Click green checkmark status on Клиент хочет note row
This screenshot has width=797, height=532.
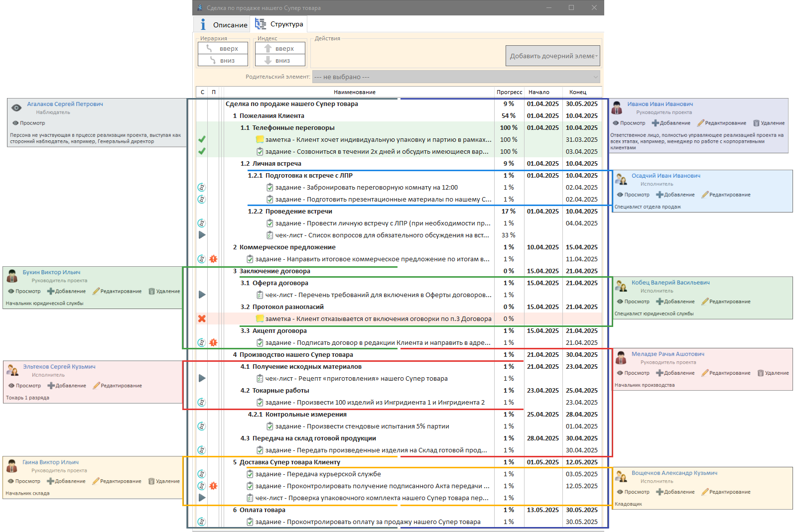pyautogui.click(x=202, y=140)
